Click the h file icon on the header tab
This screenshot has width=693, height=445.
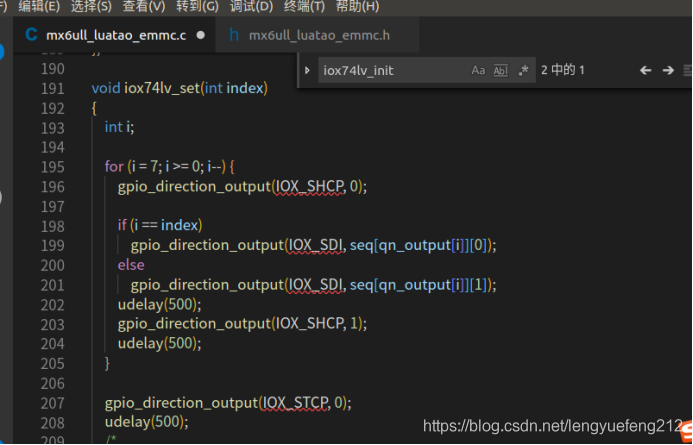[x=234, y=35]
